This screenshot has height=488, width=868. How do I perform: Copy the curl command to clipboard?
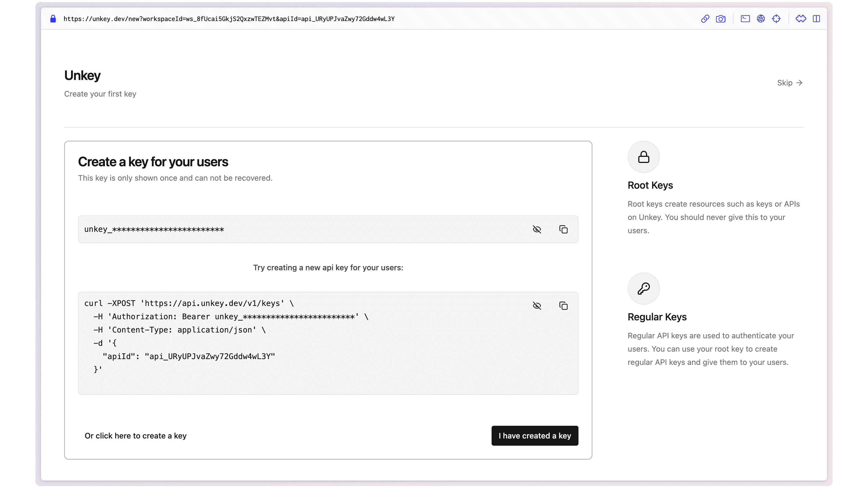[x=563, y=305]
